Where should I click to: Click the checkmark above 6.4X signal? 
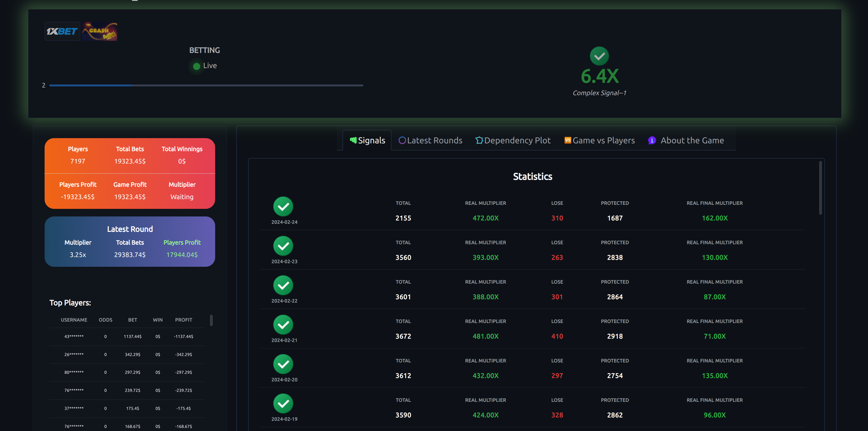click(x=599, y=56)
